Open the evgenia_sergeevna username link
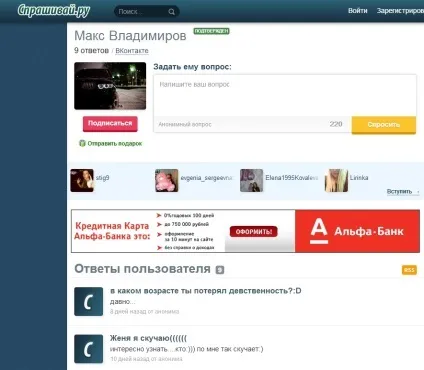The image size is (424, 370). [x=206, y=178]
